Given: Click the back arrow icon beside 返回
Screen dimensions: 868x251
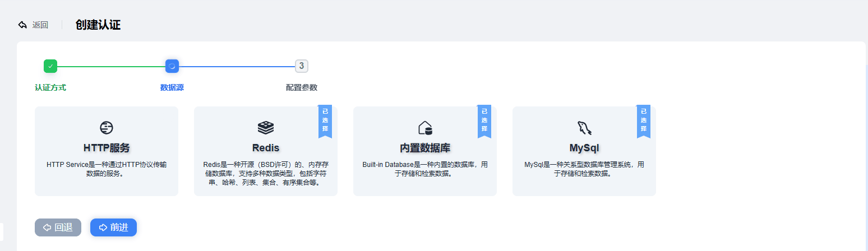Looking at the screenshot, I should tap(22, 25).
